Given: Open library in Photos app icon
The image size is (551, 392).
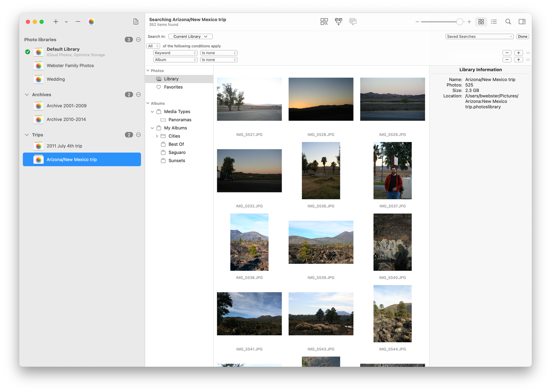Looking at the screenshot, I should (x=91, y=22).
